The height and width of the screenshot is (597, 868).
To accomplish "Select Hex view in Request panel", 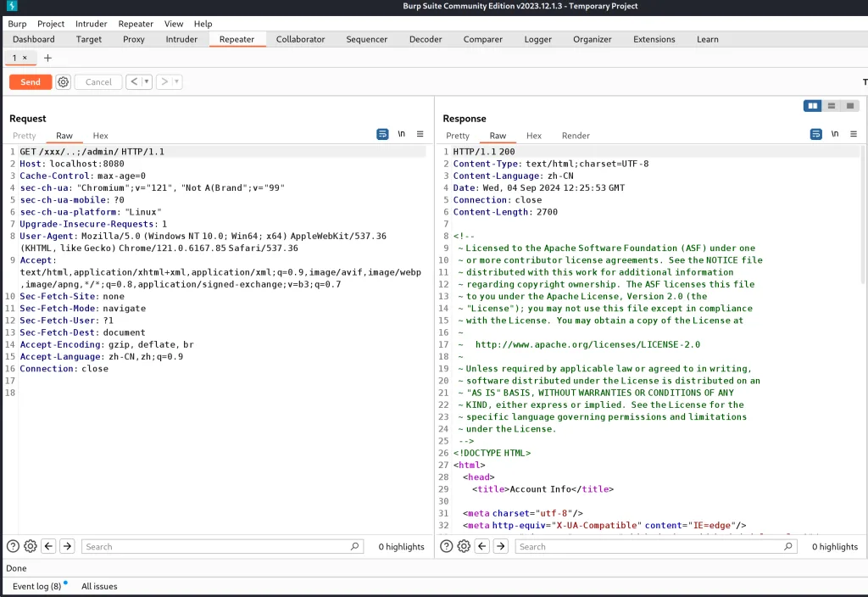I will pyautogui.click(x=101, y=136).
